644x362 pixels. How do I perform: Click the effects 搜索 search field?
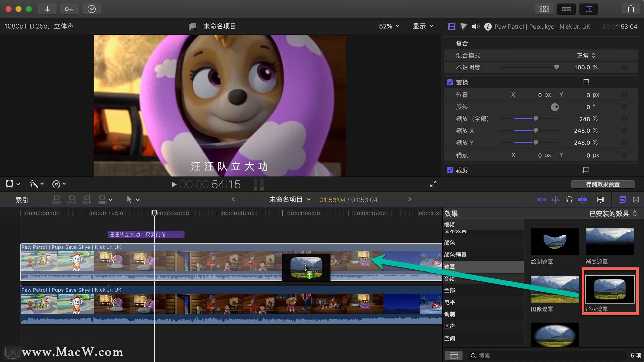click(x=547, y=355)
